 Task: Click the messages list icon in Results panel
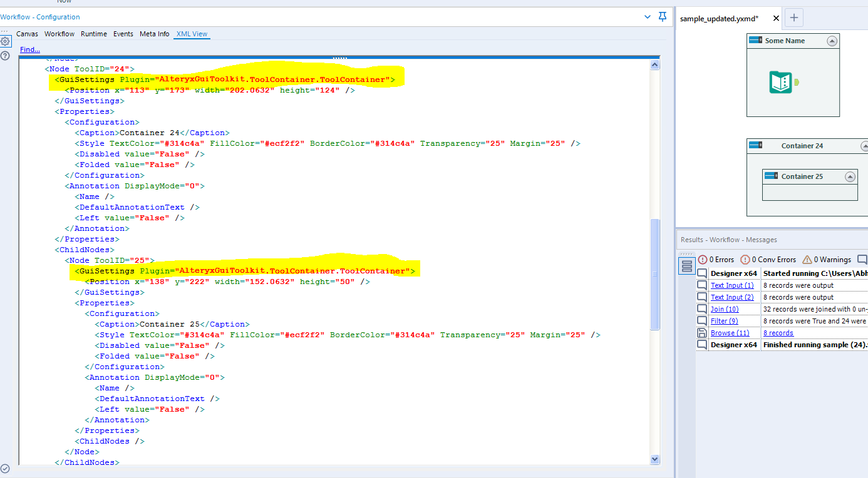pyautogui.click(x=686, y=265)
